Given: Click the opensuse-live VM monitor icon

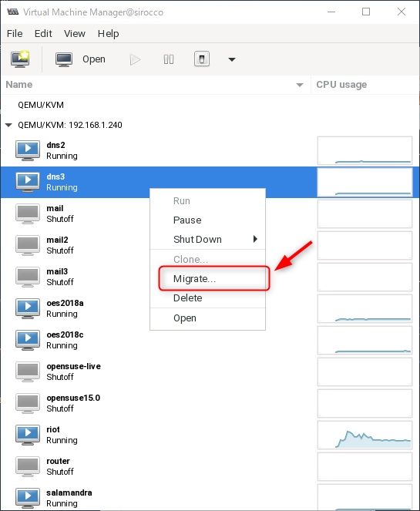Looking at the screenshot, I should coord(28,371).
